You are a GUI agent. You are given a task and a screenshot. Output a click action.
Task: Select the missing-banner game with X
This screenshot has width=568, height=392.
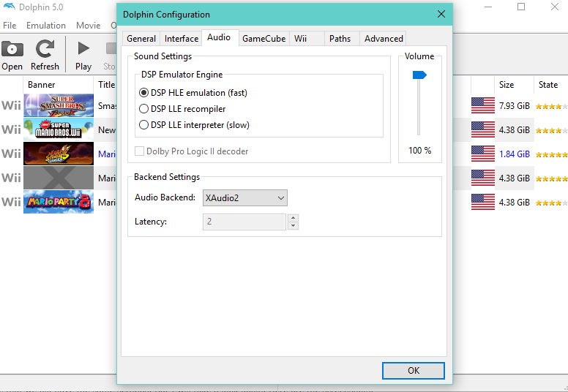coord(59,178)
